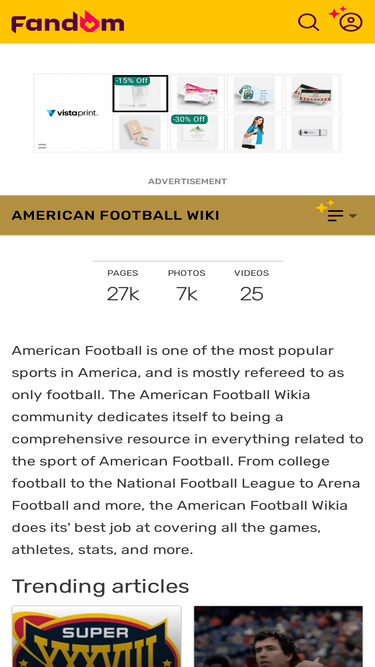375x667 pixels.
Task: Open the user profile account icon
Action: pos(351,22)
